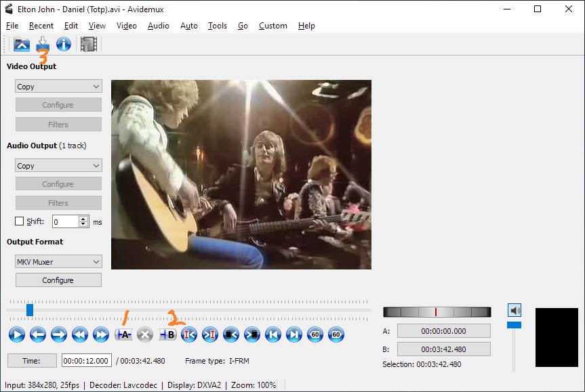The width and height of the screenshot is (585, 392).
Task: Open the Video menu
Action: click(127, 26)
